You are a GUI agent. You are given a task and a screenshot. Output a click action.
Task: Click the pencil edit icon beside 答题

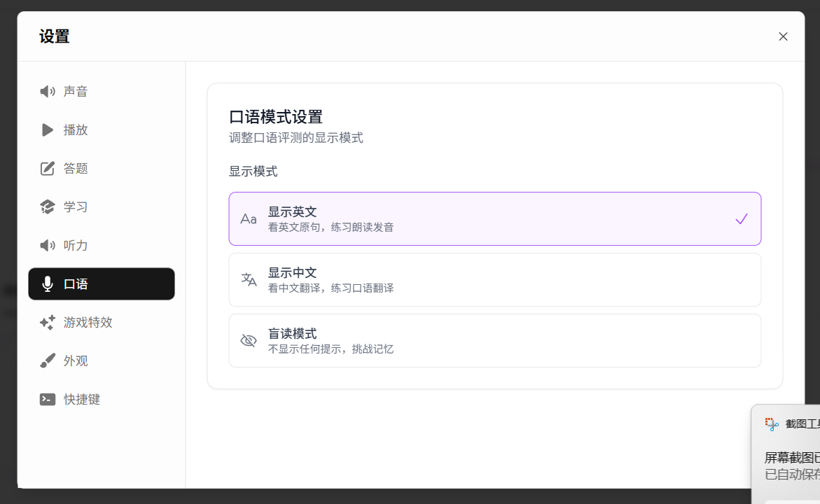47,169
